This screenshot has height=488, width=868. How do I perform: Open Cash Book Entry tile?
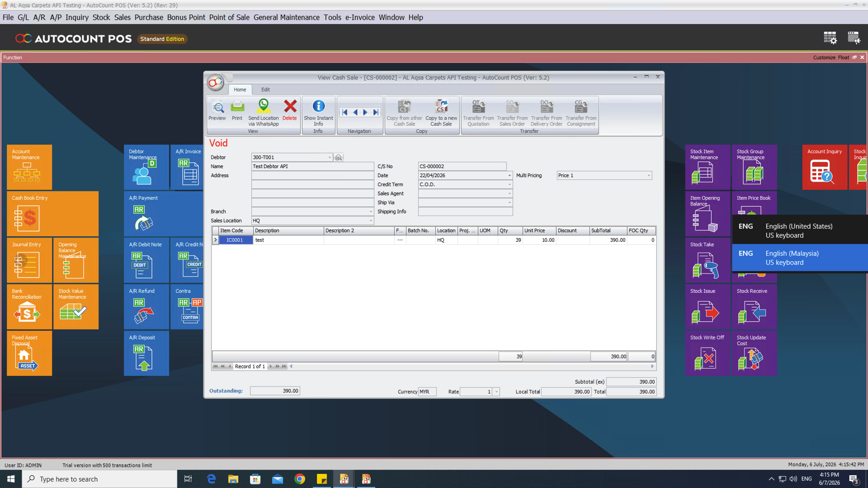point(52,214)
